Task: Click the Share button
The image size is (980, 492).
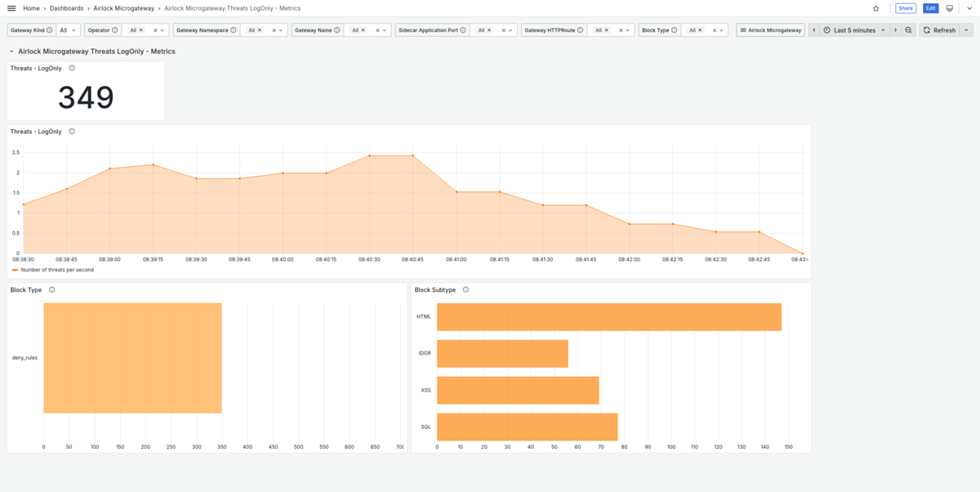Action: pyautogui.click(x=906, y=8)
